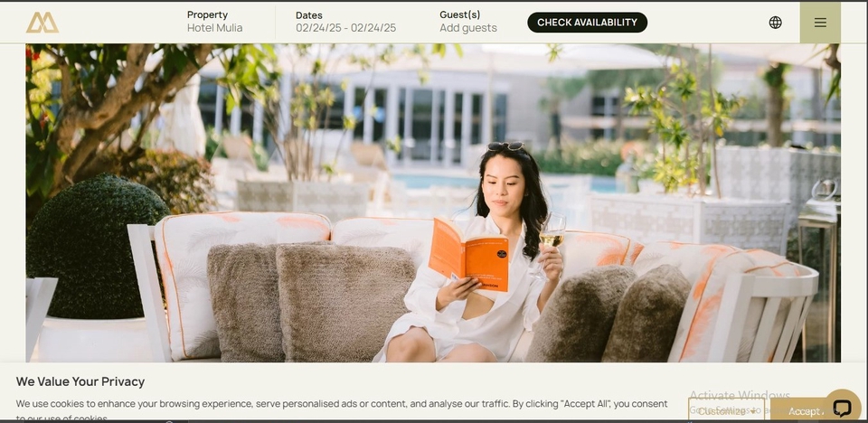The image size is (868, 423).
Task: Open the Dates picker field
Action: (x=346, y=22)
